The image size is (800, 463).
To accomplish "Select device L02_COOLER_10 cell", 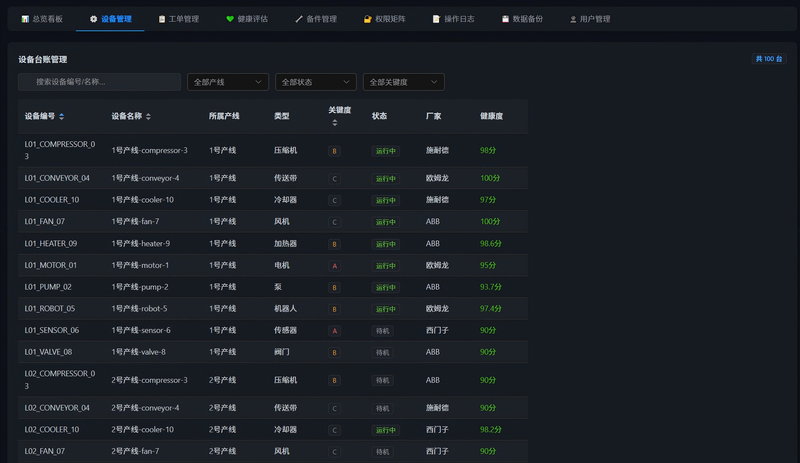I will click(52, 429).
